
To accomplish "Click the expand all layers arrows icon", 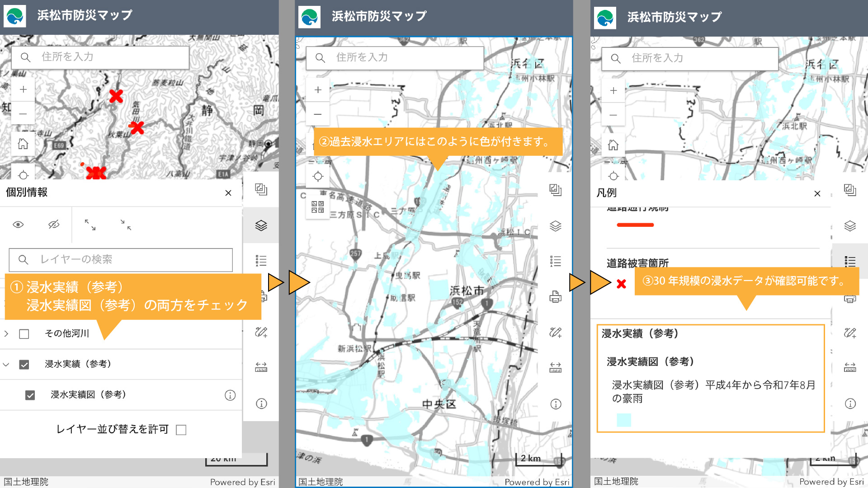I will (x=90, y=225).
